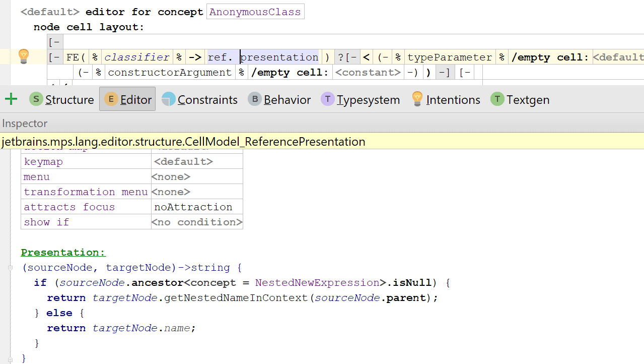Select the noAttraction attracts focus value
This screenshot has height=364, width=644.
(x=193, y=207)
